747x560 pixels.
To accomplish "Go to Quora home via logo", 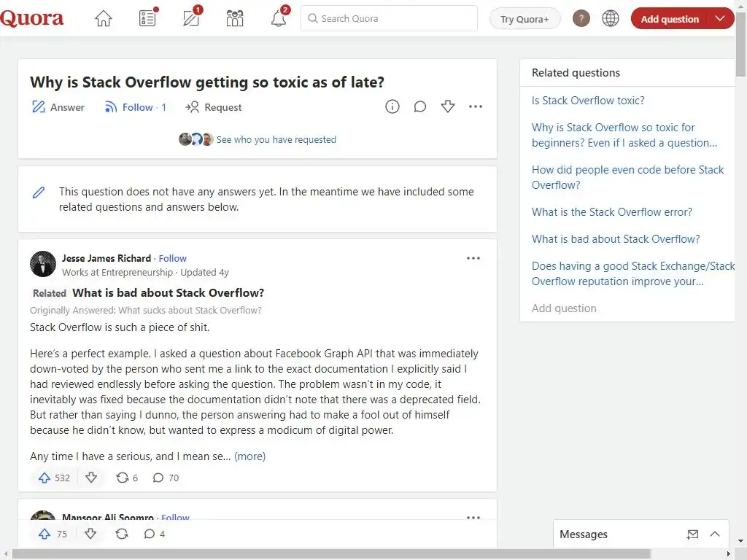I will (32, 18).
